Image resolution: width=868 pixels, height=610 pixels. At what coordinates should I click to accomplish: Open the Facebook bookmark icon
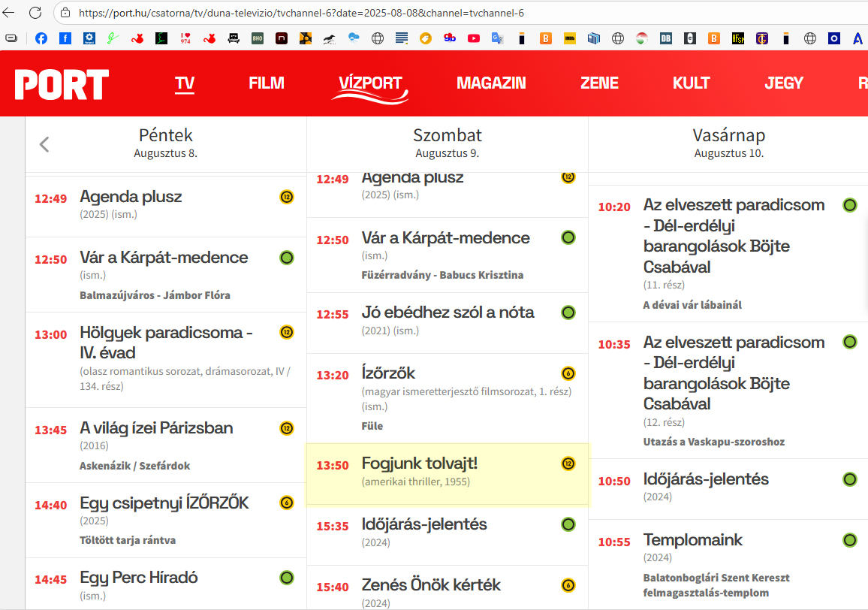tap(41, 38)
